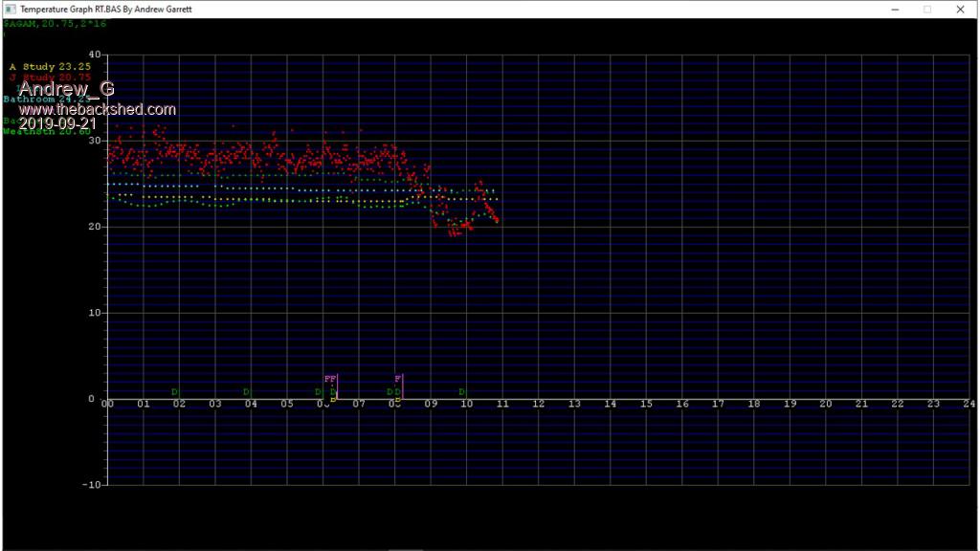Image resolution: width=980 pixels, height=551 pixels.
Task: Click the green D marker near hour 10
Action: pos(461,391)
